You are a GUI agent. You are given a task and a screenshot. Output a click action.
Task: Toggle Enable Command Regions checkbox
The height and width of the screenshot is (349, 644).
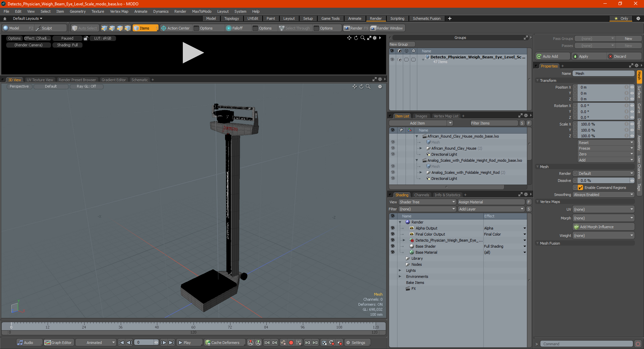[x=581, y=188]
